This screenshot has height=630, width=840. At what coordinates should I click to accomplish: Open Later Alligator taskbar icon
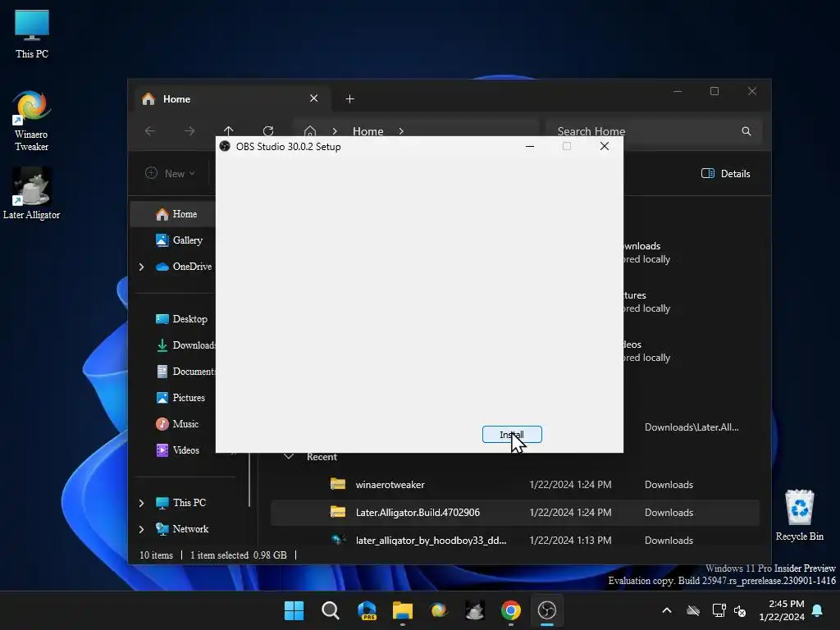click(x=475, y=610)
